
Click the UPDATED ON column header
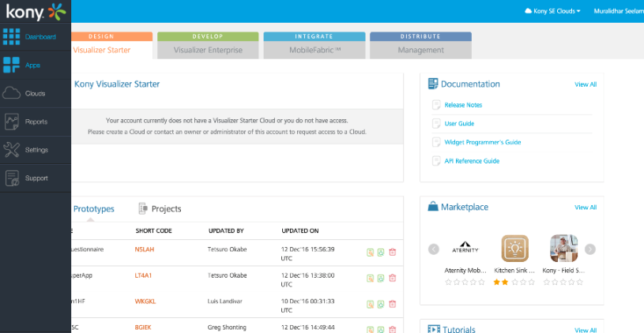click(x=299, y=231)
